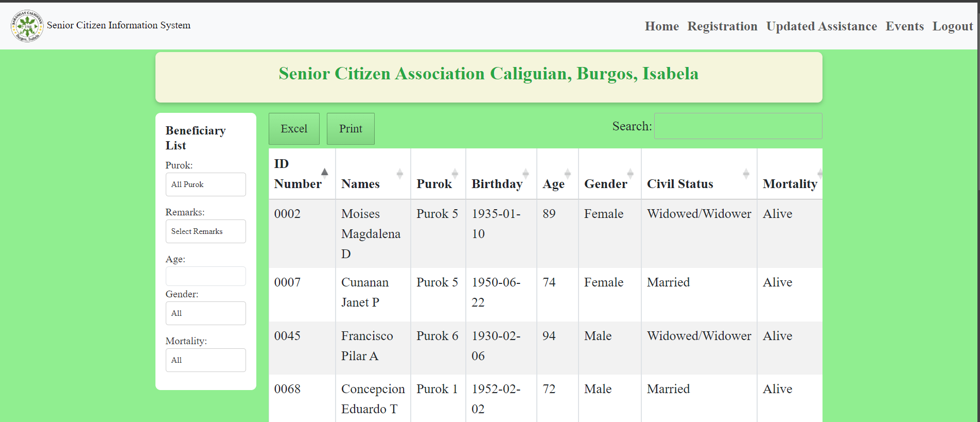Export table with Excel button
980x422 pixels.
[294, 129]
